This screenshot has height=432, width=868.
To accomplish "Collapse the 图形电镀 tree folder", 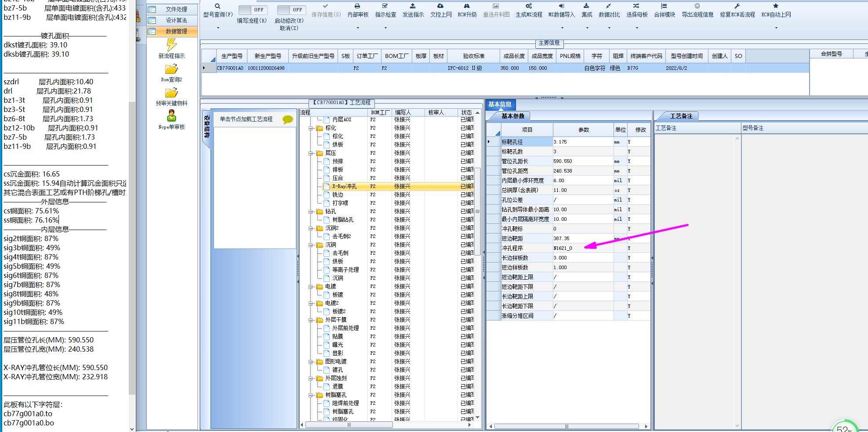I will (311, 362).
